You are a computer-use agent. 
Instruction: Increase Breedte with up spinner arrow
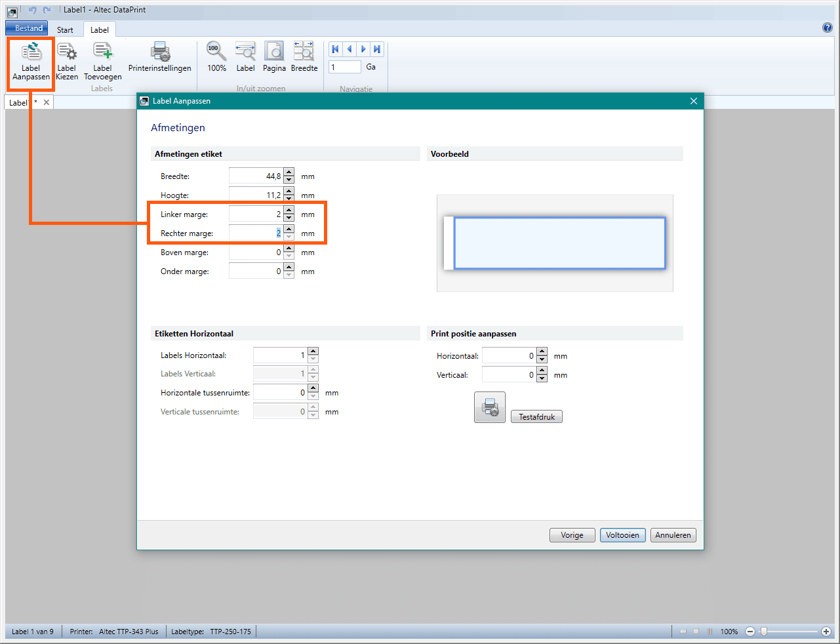tap(289, 172)
